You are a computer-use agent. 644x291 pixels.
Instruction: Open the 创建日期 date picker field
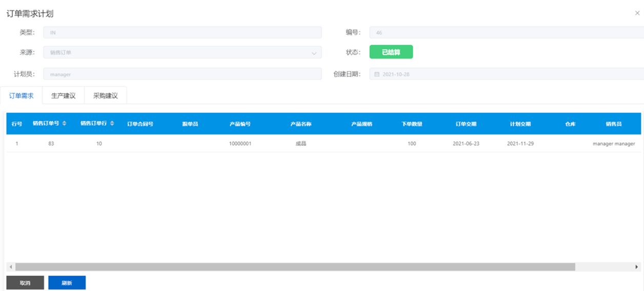pyautogui.click(x=507, y=74)
